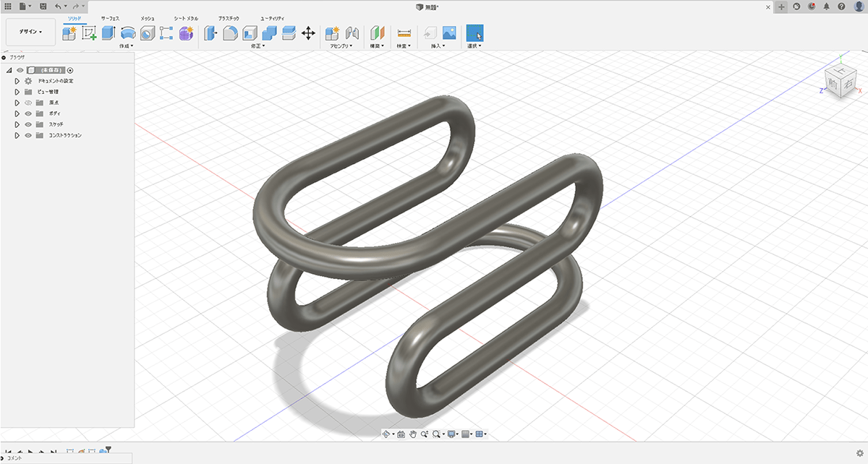Collapse the ブラウザ panel
This screenshot has height=464, width=868.
point(4,56)
